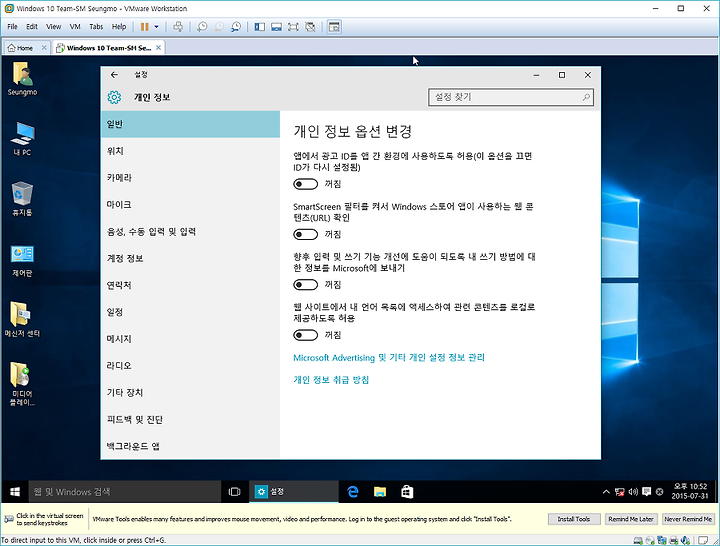Image resolution: width=720 pixels, height=546 pixels.
Task: Pause the VM with the toolbar pause icon
Action: 144,27
